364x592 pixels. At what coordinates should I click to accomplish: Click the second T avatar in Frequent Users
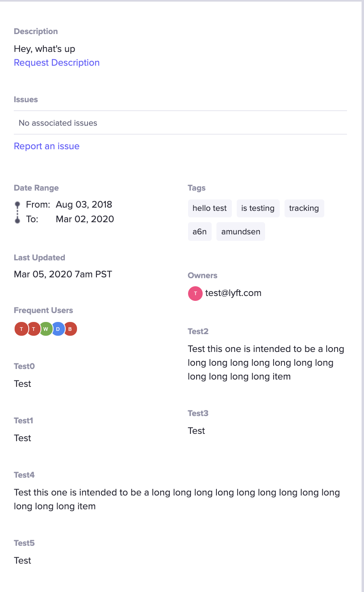tap(33, 329)
